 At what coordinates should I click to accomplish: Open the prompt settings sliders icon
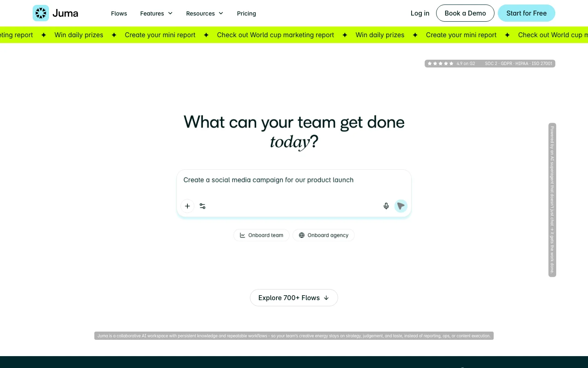pyautogui.click(x=203, y=206)
